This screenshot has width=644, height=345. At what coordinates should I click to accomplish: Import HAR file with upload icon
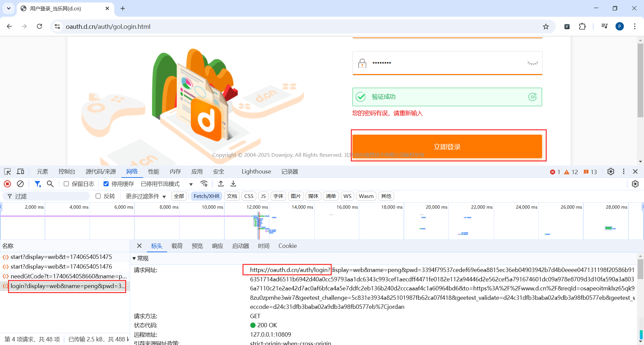tap(221, 184)
